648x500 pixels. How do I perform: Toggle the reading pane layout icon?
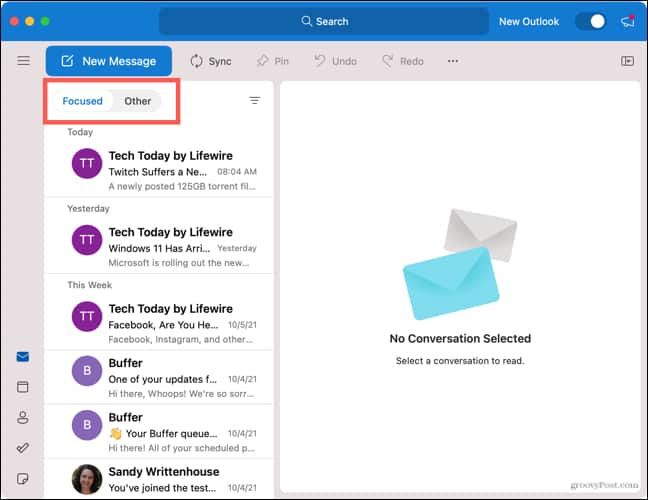point(627,61)
